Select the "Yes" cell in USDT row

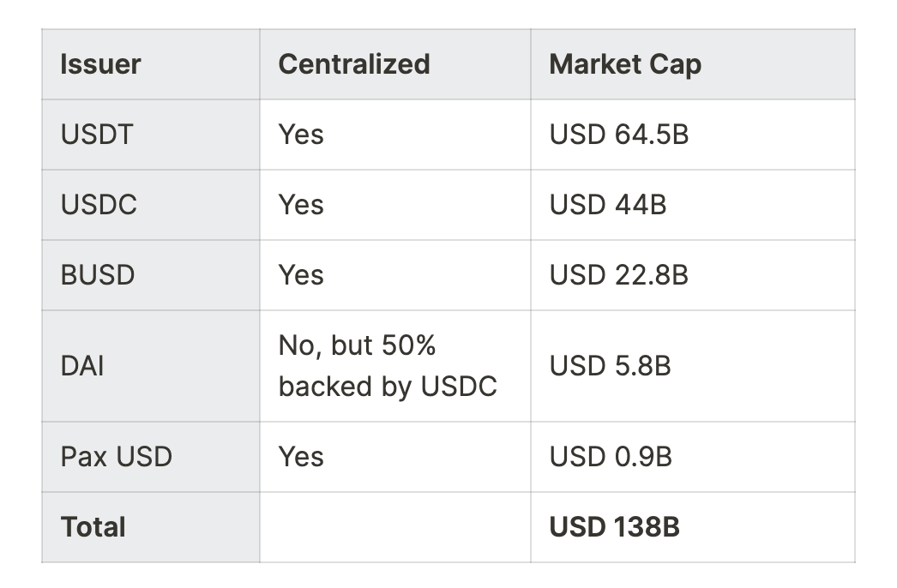pos(301,135)
